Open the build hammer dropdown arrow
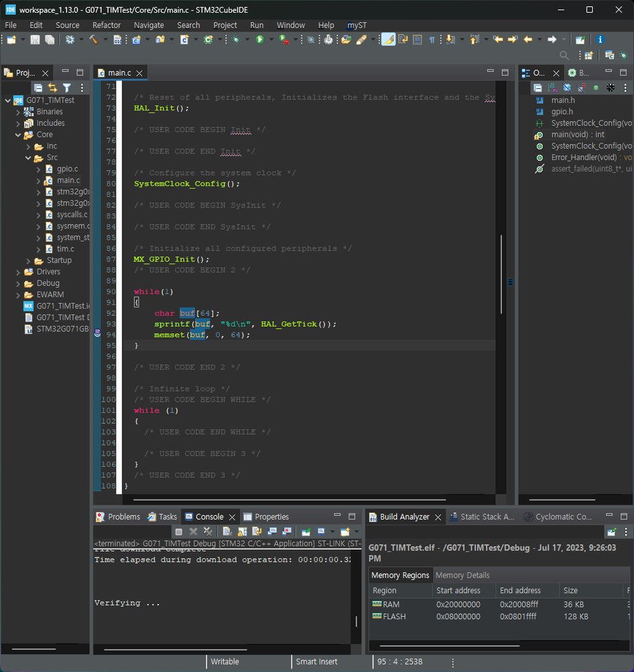Screen dimensions: 634x672 point(106,40)
